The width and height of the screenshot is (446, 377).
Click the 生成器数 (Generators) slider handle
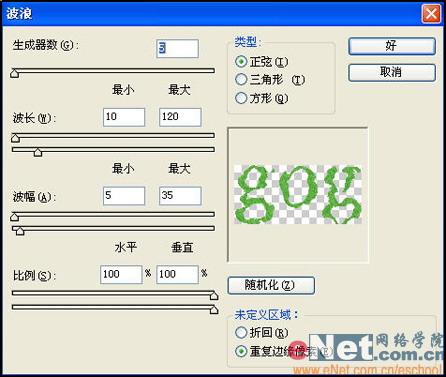click(x=15, y=73)
